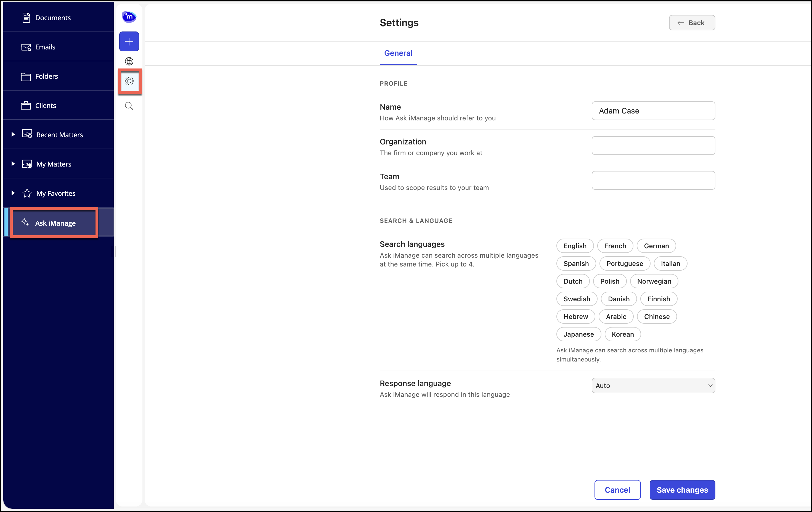
Task: Toggle the Norwegian search language
Action: pos(654,281)
